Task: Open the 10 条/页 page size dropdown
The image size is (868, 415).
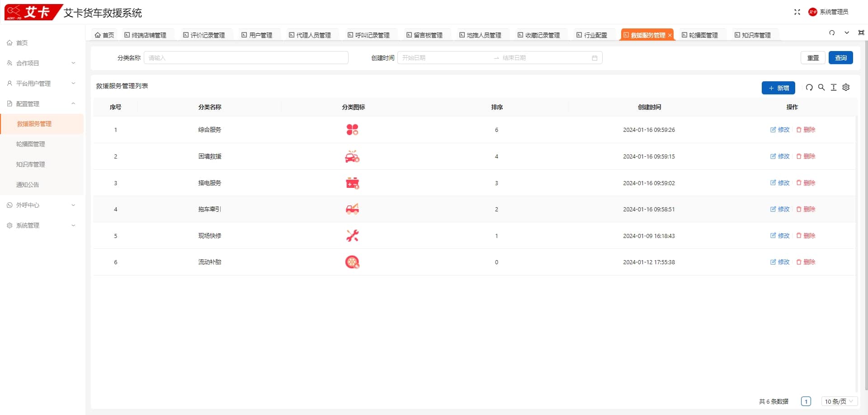Action: (839, 401)
